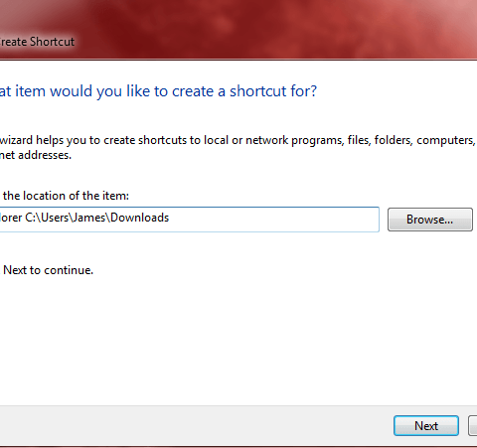Click the Create Shortcut window title
The image size is (477, 448).
tap(37, 42)
